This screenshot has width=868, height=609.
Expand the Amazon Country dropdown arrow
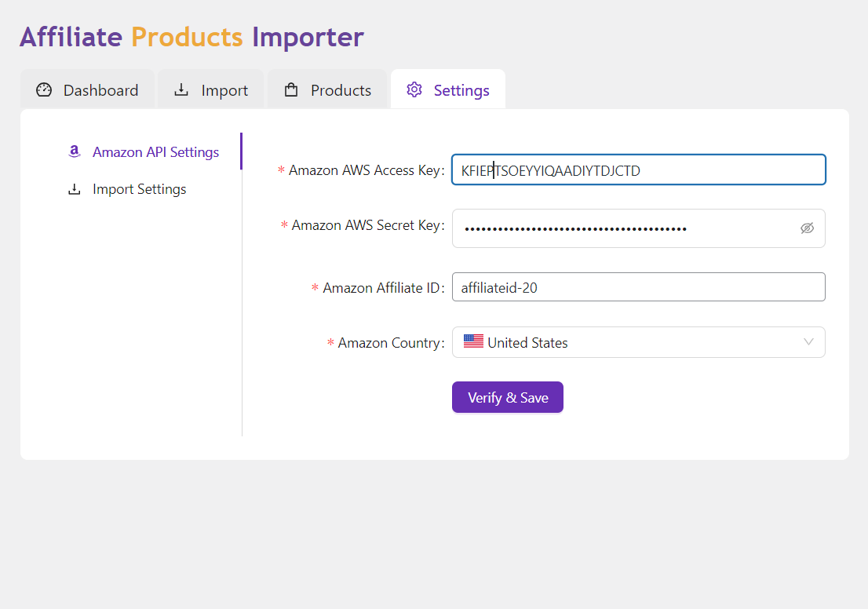(x=809, y=342)
